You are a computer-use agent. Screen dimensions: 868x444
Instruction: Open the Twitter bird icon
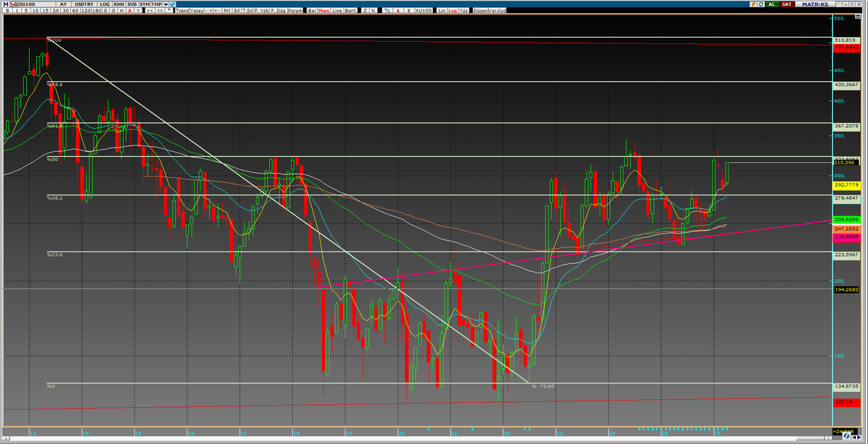tap(172, 4)
